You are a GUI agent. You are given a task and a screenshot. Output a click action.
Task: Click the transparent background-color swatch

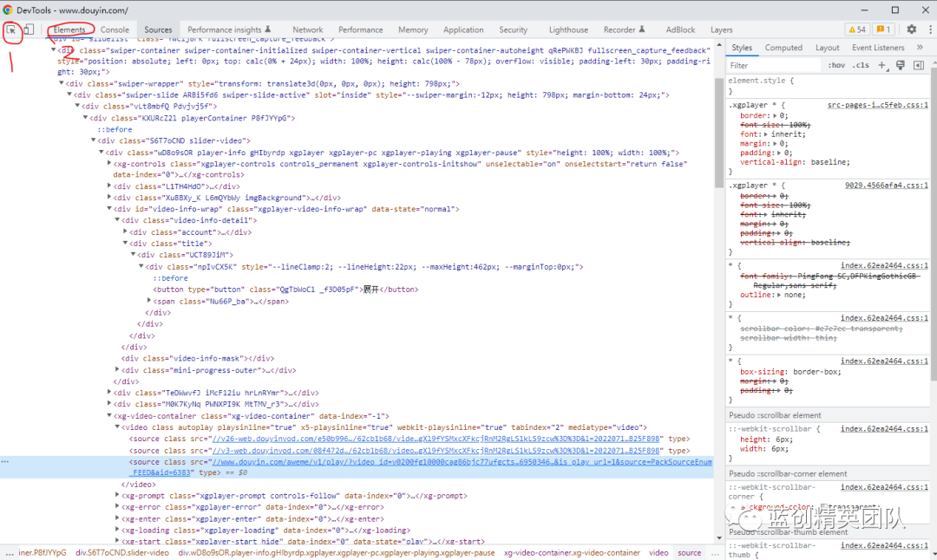[825, 506]
